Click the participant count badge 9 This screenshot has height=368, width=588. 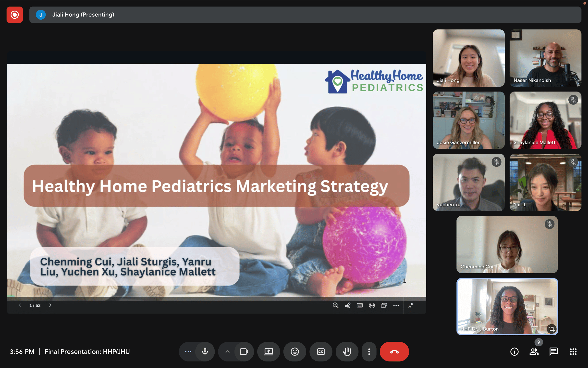click(x=539, y=342)
